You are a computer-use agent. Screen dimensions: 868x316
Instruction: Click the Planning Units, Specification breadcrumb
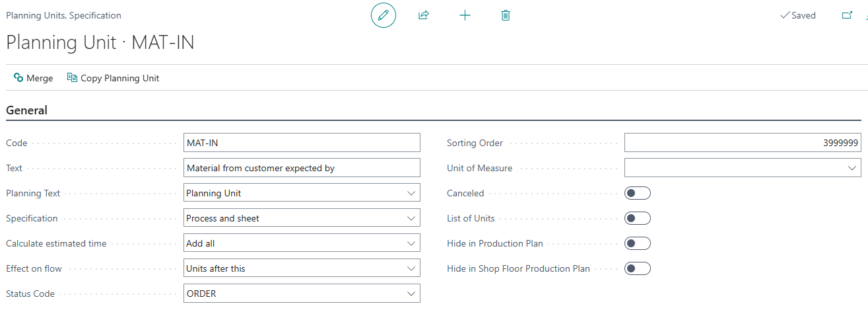click(63, 15)
